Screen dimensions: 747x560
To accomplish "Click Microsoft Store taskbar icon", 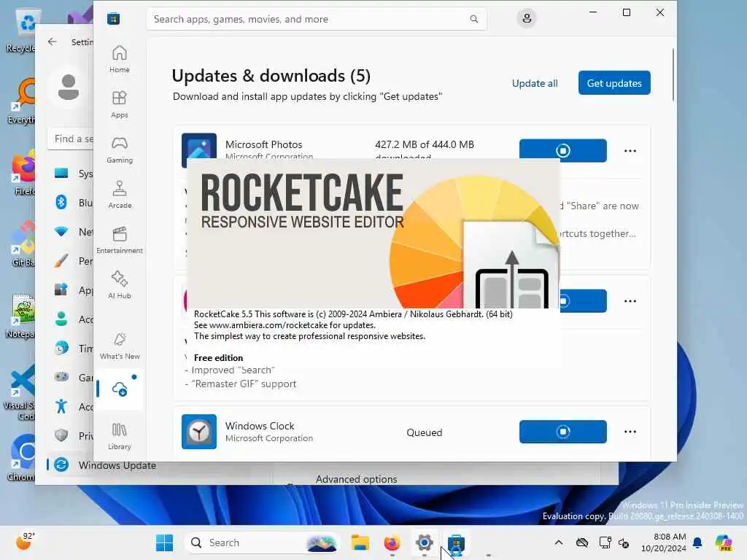I will pyautogui.click(x=456, y=542).
